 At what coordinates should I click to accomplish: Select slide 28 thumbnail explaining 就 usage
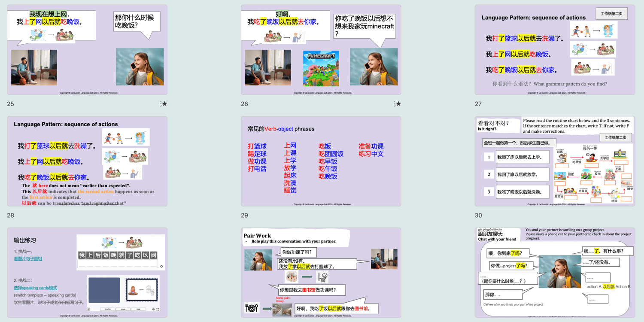(87, 161)
